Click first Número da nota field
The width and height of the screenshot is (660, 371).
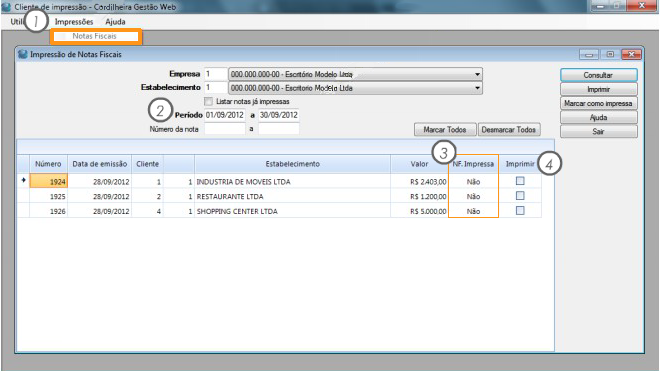[224, 129]
